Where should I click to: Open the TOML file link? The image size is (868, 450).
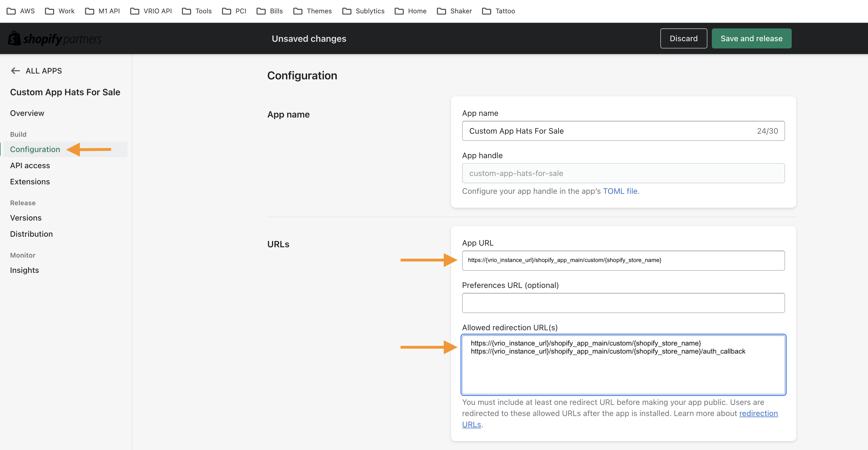click(620, 191)
